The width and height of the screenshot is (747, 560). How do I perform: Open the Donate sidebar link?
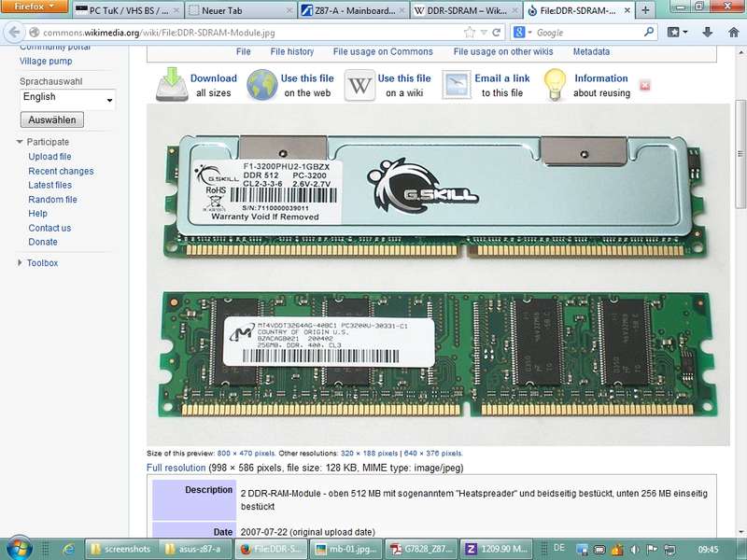click(x=43, y=242)
